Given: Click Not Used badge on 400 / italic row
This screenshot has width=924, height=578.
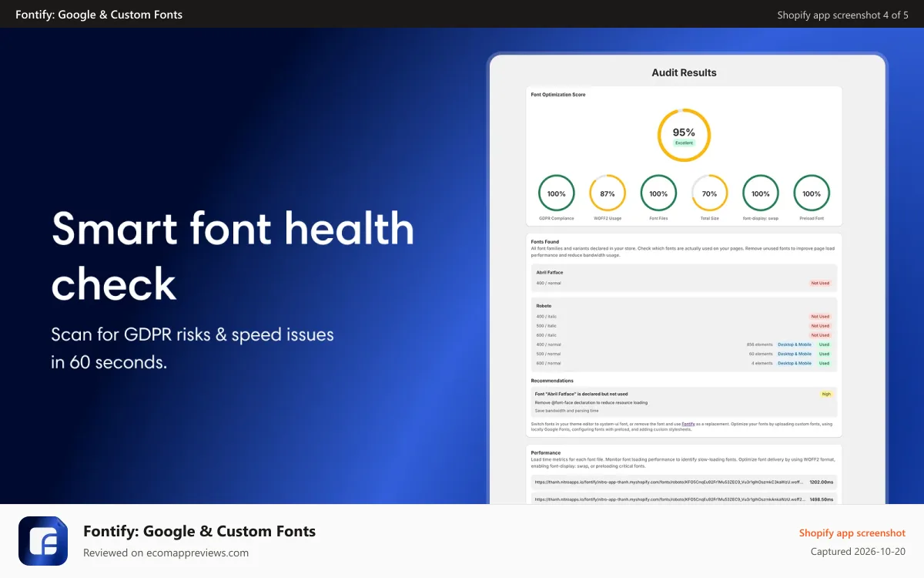Looking at the screenshot, I should coord(820,317).
